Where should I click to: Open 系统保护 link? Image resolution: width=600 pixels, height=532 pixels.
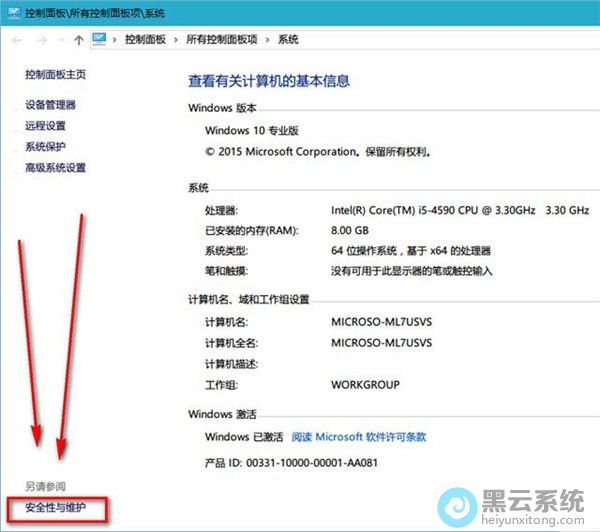[45, 147]
